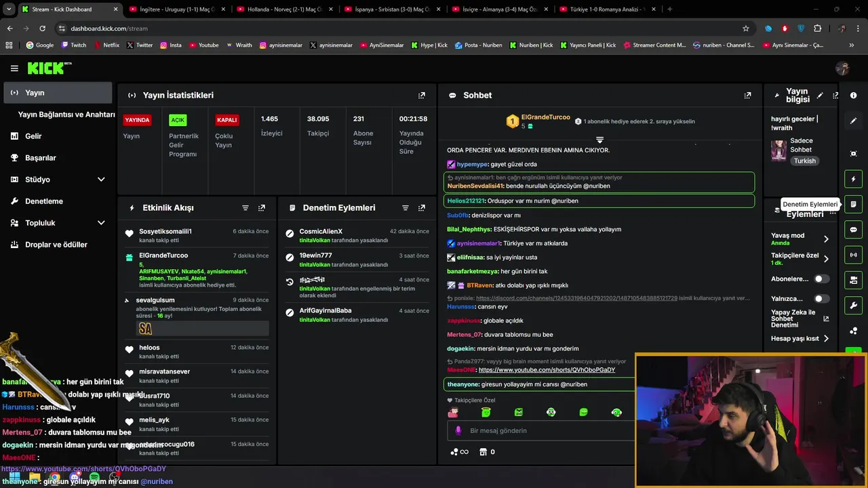Click the Turkish language tag in Yayın bilgisi
Image resolution: width=868 pixels, height=488 pixels.
[x=805, y=161]
